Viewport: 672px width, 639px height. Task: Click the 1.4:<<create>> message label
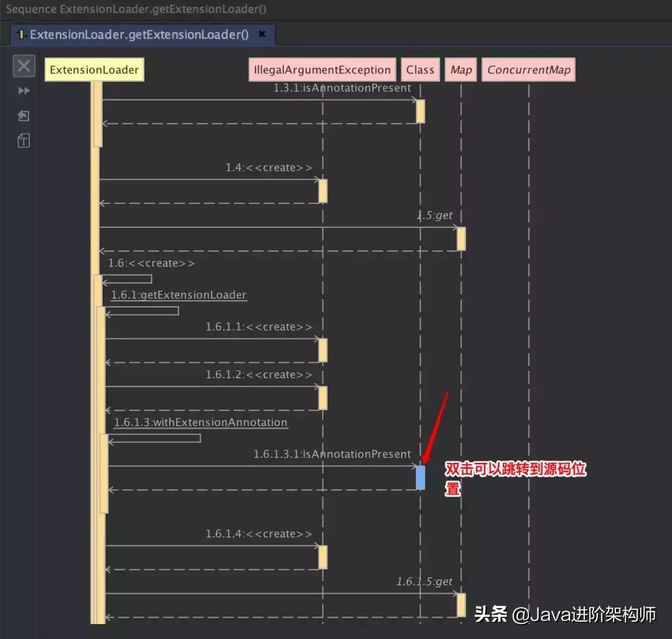(x=269, y=167)
